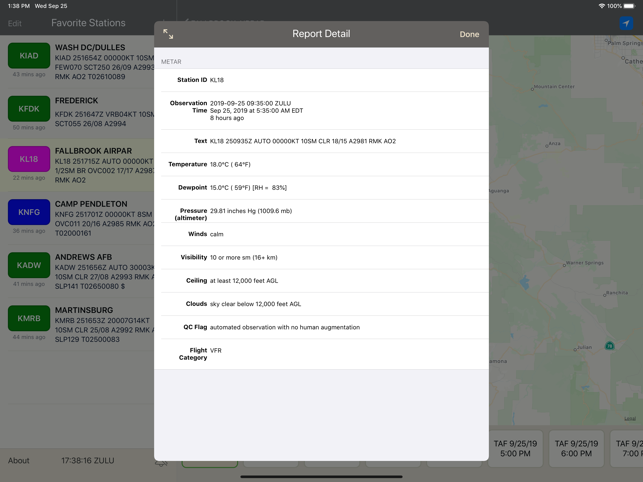The image size is (643, 482).
Task: Tap the QC Flag automated observation row
Action: click(322, 327)
